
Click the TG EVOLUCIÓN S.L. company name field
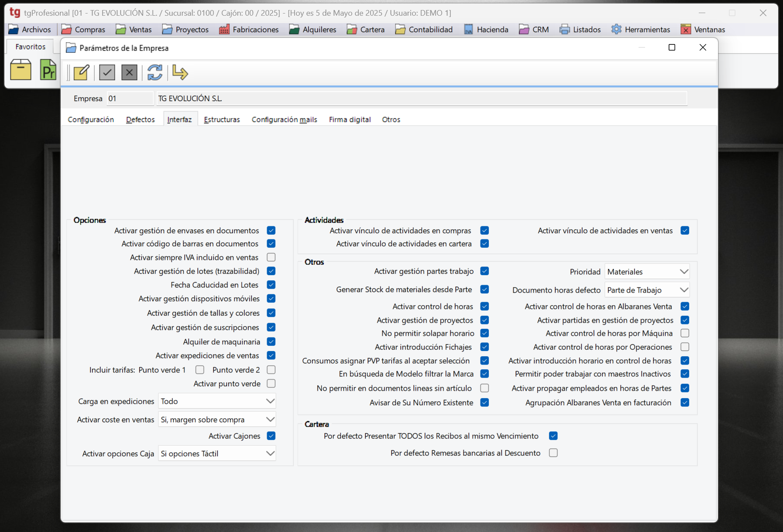422,99
